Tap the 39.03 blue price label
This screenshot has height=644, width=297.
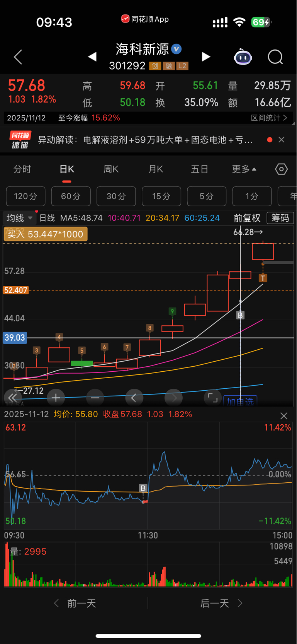pos(15,338)
